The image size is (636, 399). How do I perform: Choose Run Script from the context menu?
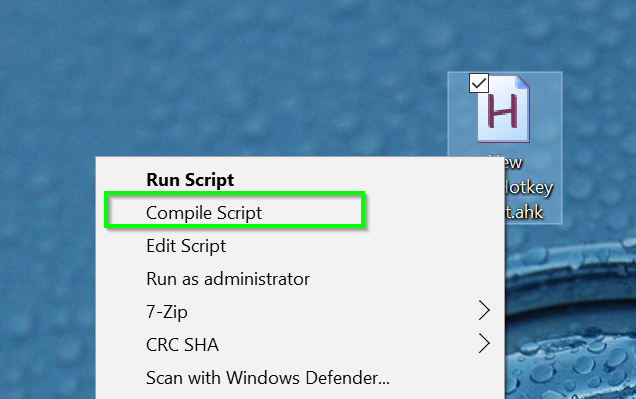tap(300, 180)
